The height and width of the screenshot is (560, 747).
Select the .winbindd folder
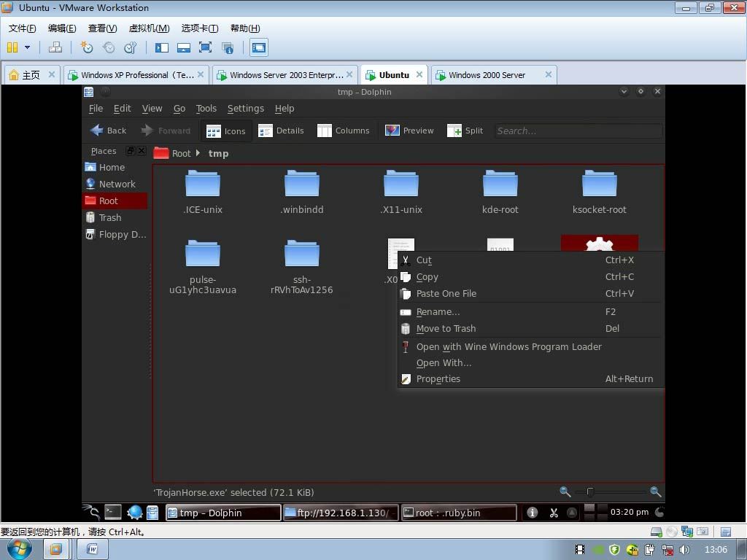coord(302,192)
